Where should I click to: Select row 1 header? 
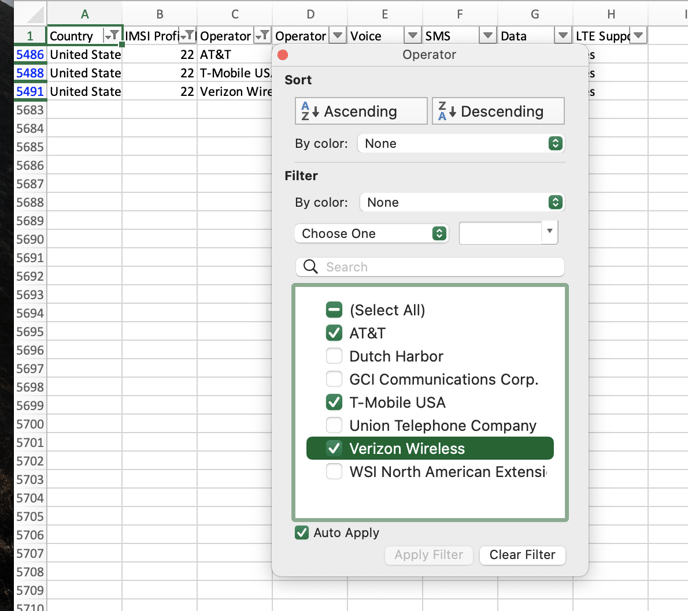point(30,36)
